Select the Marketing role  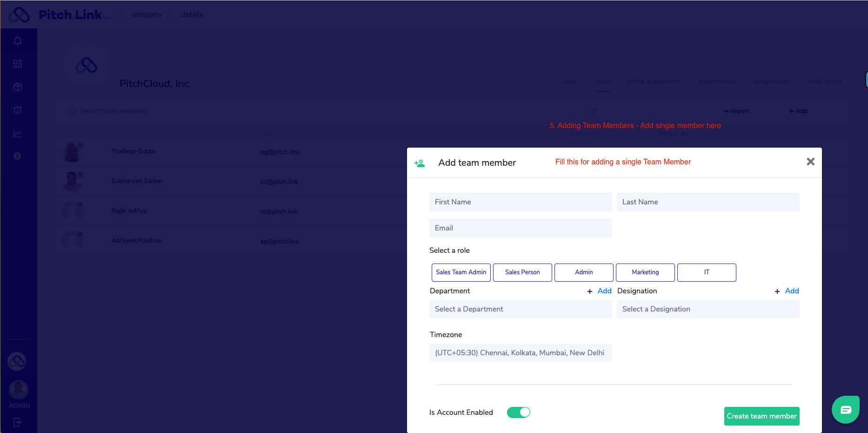pos(645,272)
